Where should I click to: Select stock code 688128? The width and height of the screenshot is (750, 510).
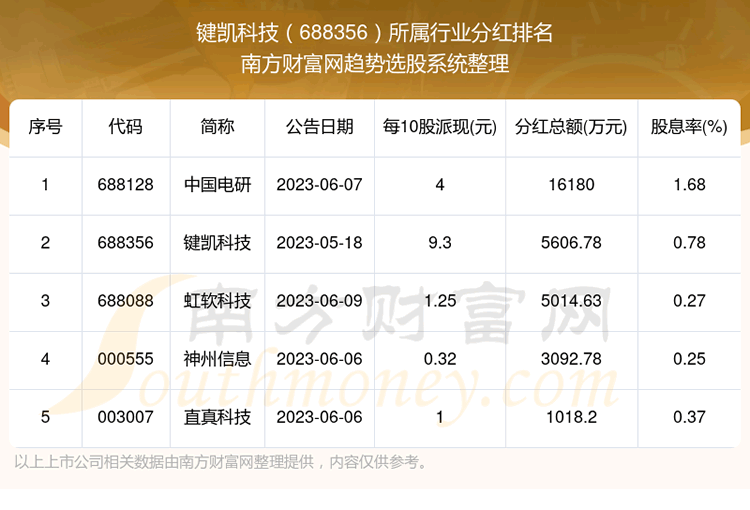(125, 185)
